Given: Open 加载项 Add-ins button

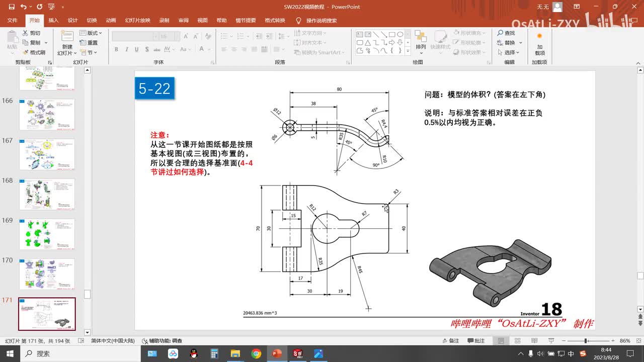Looking at the screenshot, I should (x=539, y=43).
